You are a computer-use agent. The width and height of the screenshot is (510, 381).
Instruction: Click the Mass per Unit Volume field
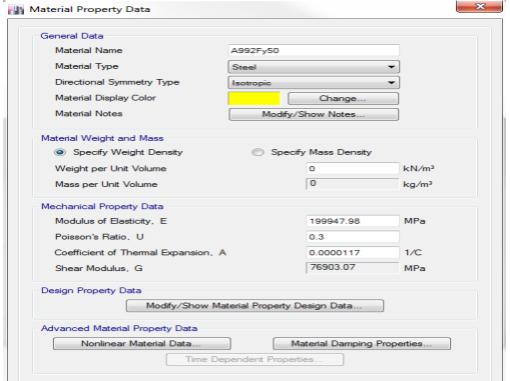point(353,184)
